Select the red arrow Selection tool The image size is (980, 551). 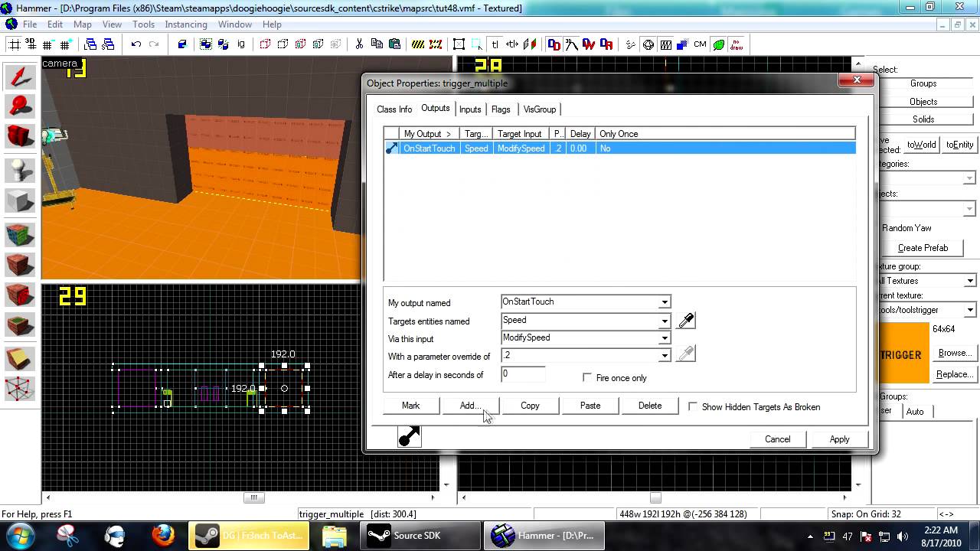click(x=20, y=77)
